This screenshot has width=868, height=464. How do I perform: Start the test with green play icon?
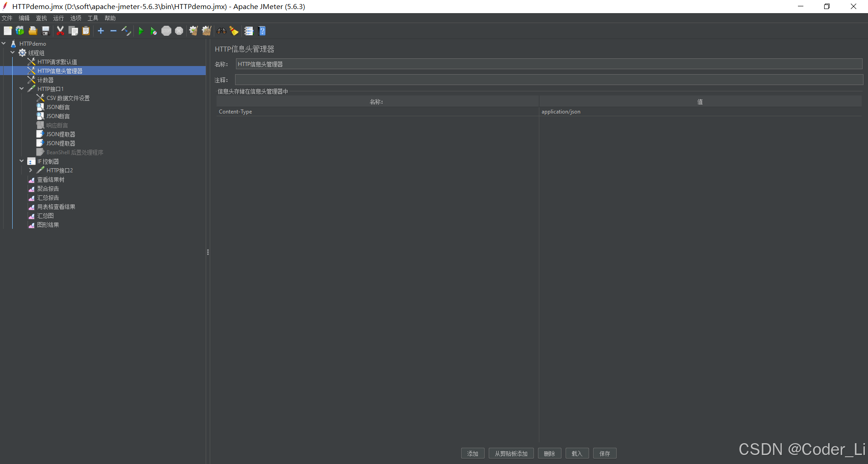point(141,31)
